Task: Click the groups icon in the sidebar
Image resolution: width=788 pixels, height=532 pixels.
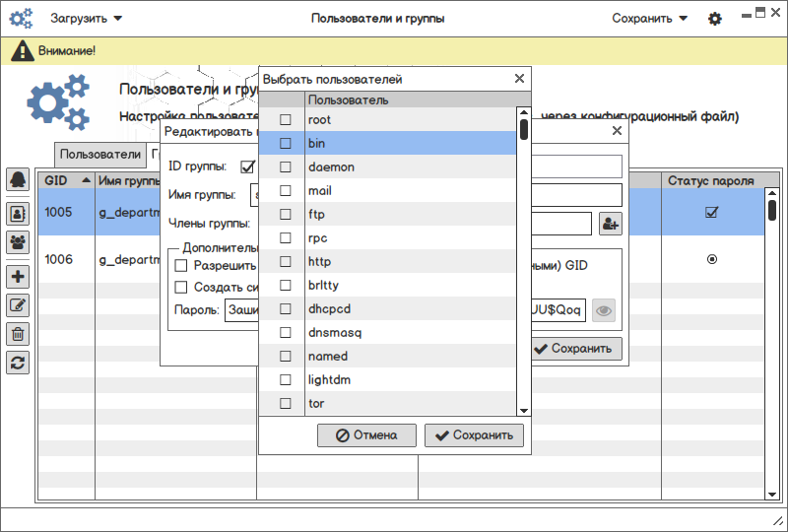Action: (18, 241)
